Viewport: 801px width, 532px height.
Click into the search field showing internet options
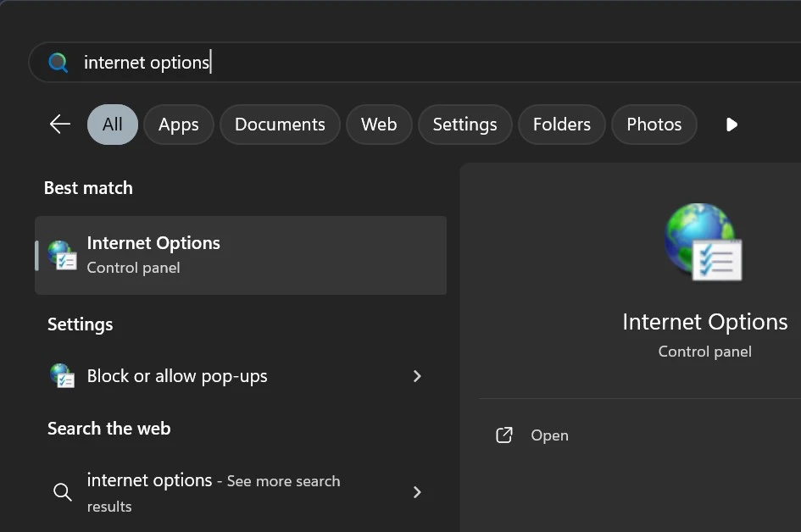(414, 63)
